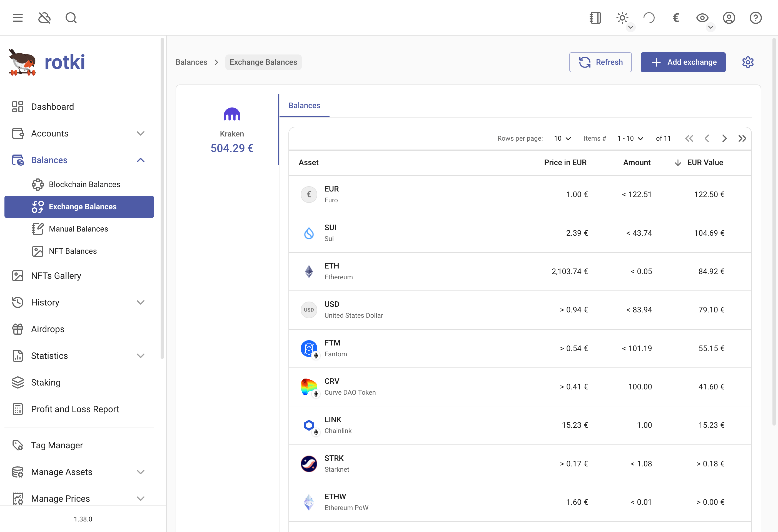Viewport: 778px width, 532px height.
Task: Expand Manage Assets sidebar section
Action: coord(79,472)
